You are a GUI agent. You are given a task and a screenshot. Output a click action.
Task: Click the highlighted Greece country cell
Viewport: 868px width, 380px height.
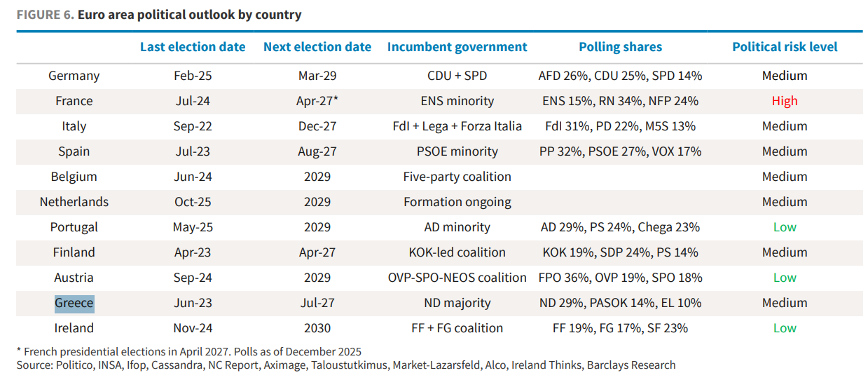pos(74,303)
